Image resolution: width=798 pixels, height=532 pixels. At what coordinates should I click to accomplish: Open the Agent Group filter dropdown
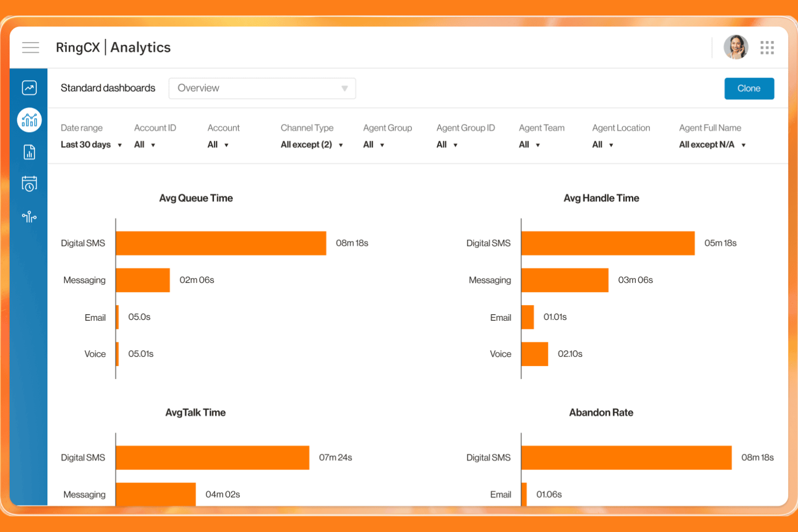(x=374, y=144)
